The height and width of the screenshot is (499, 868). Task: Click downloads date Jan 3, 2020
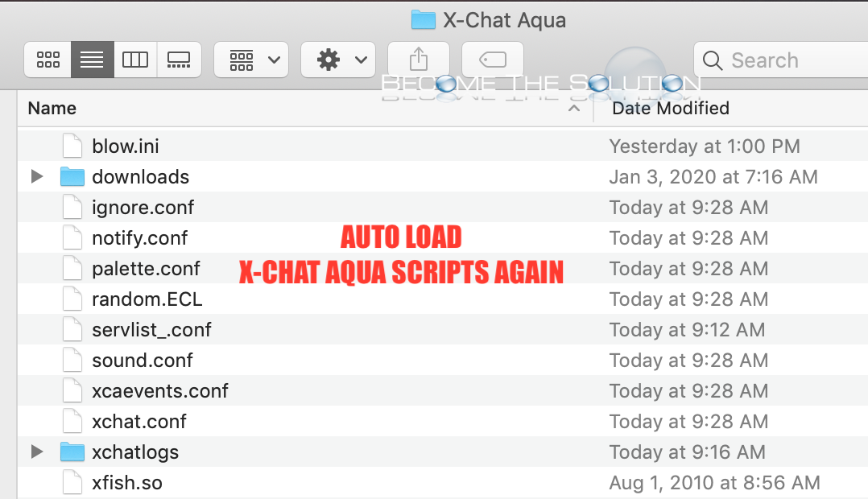pyautogui.click(x=713, y=177)
